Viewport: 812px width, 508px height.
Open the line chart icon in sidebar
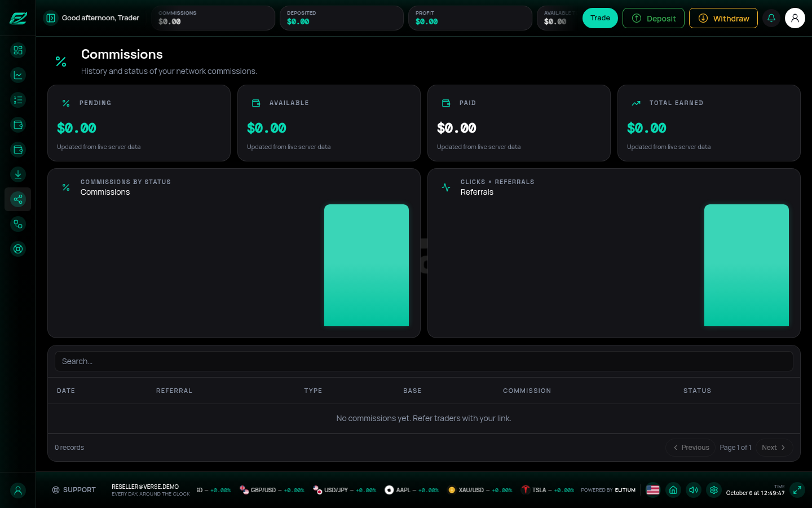tap(18, 75)
